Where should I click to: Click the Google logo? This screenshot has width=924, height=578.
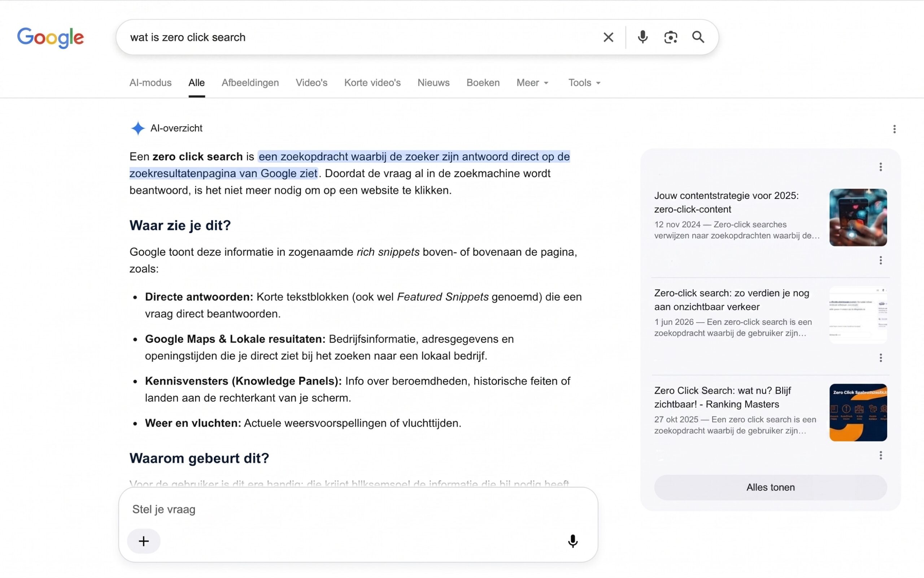pyautogui.click(x=51, y=38)
